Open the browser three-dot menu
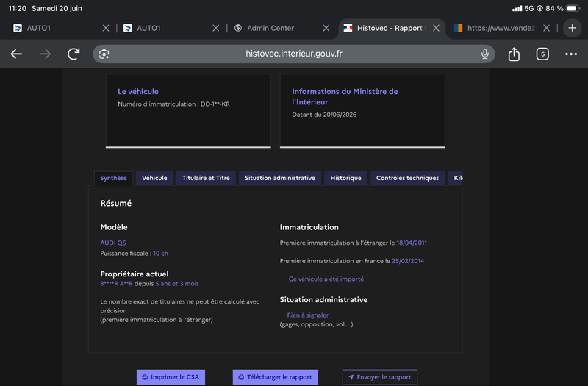Viewport: 588px width, 386px height. pos(571,54)
